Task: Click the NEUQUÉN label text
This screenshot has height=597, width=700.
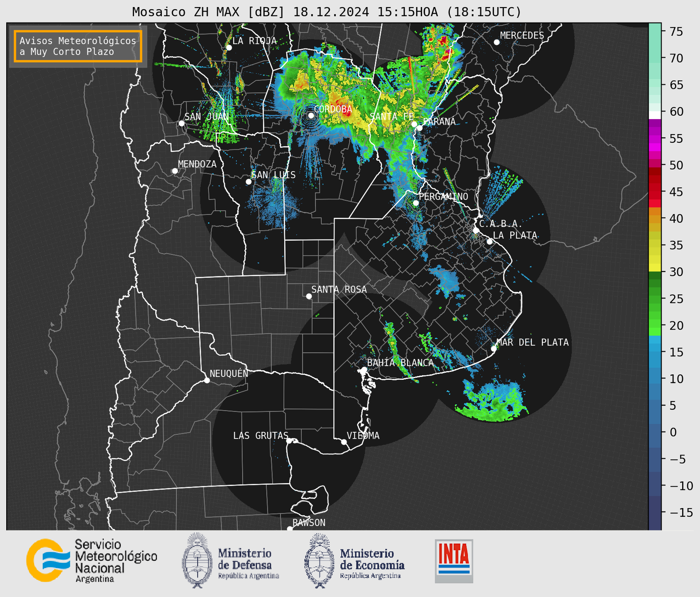Action: [x=229, y=373]
